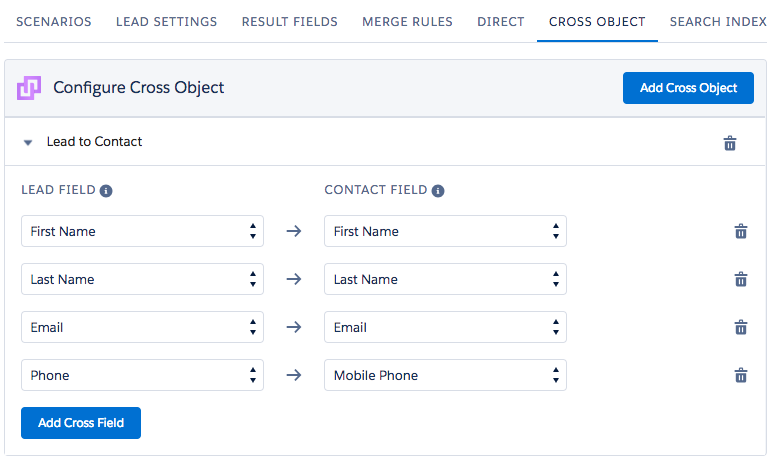
Task: Switch to the Scenarios tab
Action: pos(53,22)
